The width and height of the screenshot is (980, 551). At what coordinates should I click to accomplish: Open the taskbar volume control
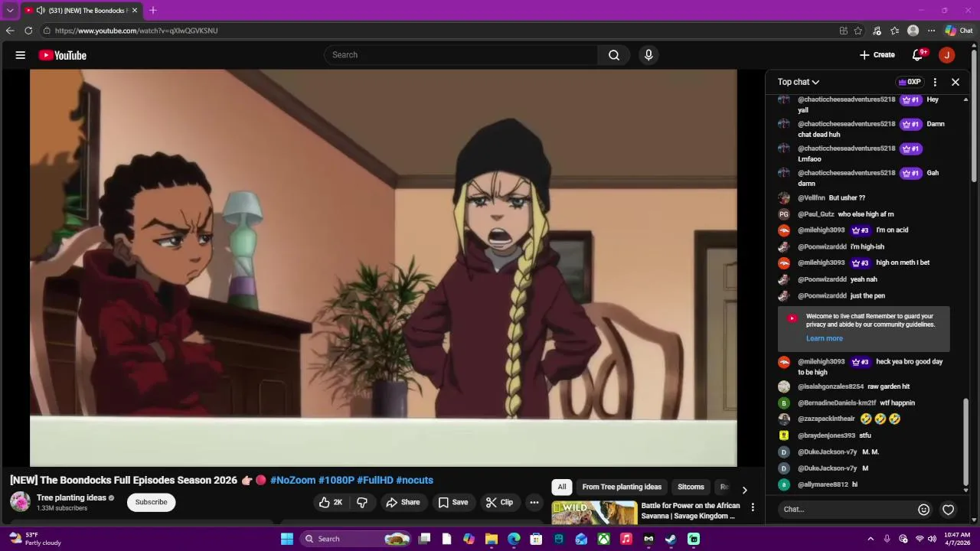[932, 540]
